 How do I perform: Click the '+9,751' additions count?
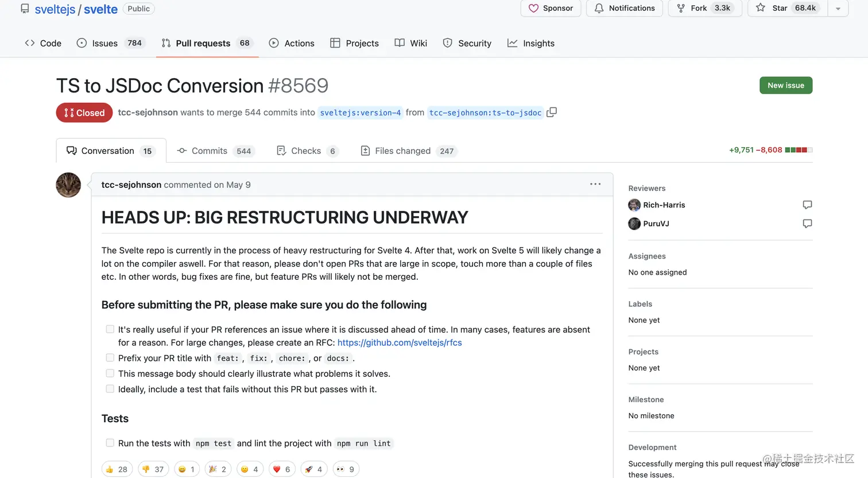point(741,150)
